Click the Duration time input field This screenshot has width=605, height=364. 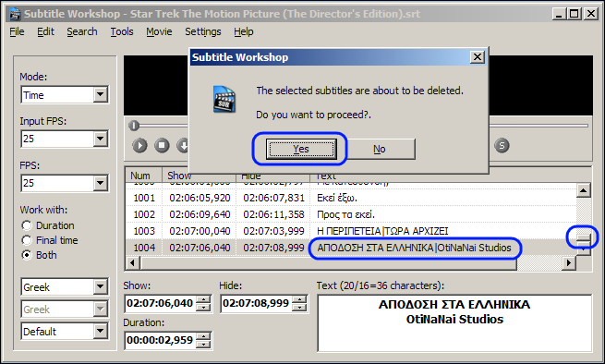pyautogui.click(x=160, y=340)
